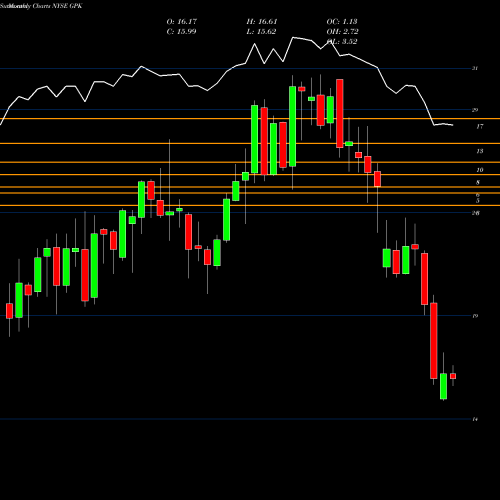This screenshot has width=500, height=500.
Task: Select the close value 'C: 15.99'
Action: coord(181,32)
